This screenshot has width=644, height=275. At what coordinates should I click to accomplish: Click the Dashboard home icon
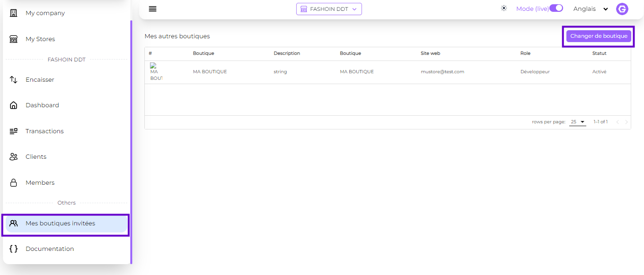[14, 105]
